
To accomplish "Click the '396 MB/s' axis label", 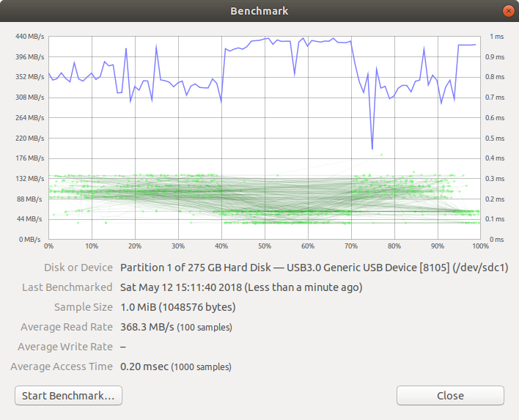I will (30, 57).
